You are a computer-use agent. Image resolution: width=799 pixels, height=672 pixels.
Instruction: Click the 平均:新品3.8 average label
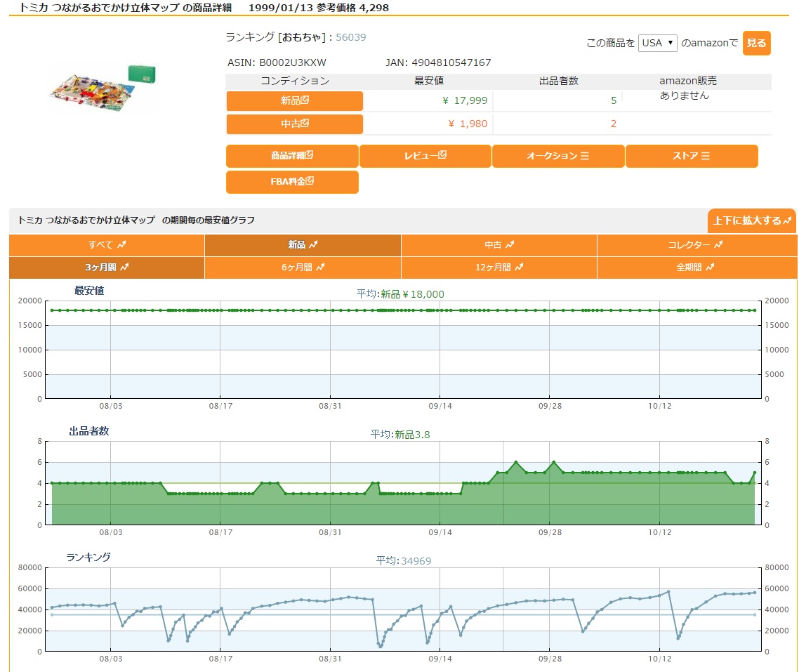pos(400,435)
